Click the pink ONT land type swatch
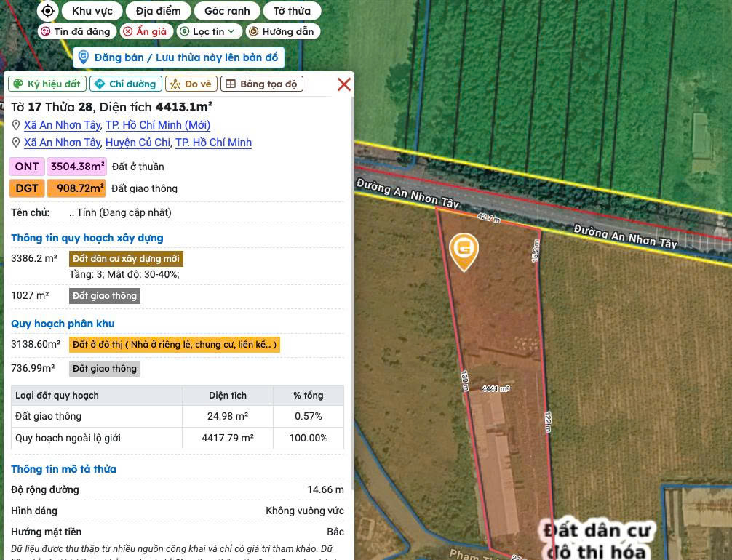Viewport: 732px width, 560px height. [x=27, y=167]
